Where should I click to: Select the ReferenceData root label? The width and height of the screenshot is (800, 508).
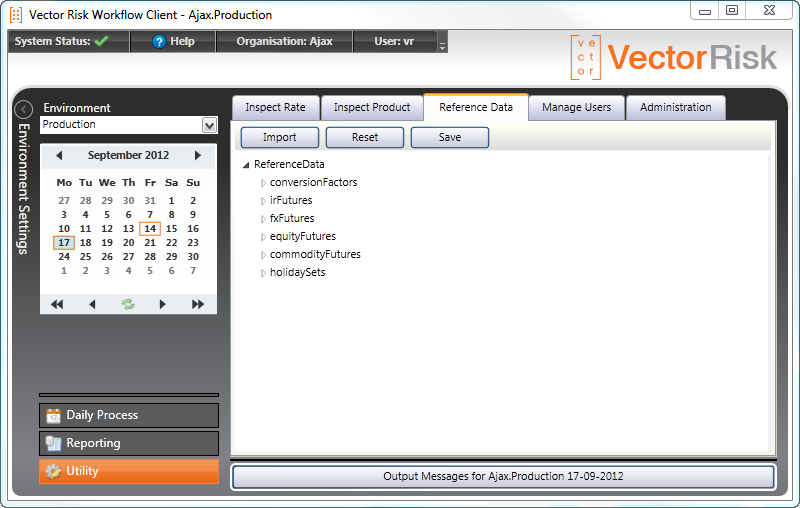289,164
